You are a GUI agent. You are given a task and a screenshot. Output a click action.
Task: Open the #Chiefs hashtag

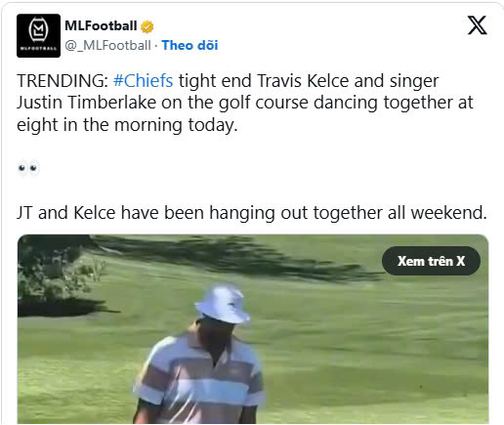143,81
